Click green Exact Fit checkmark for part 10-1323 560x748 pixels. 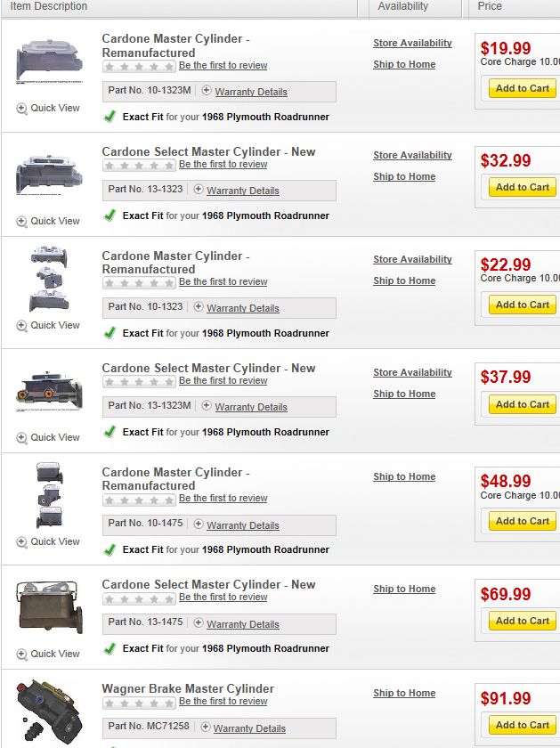point(110,333)
